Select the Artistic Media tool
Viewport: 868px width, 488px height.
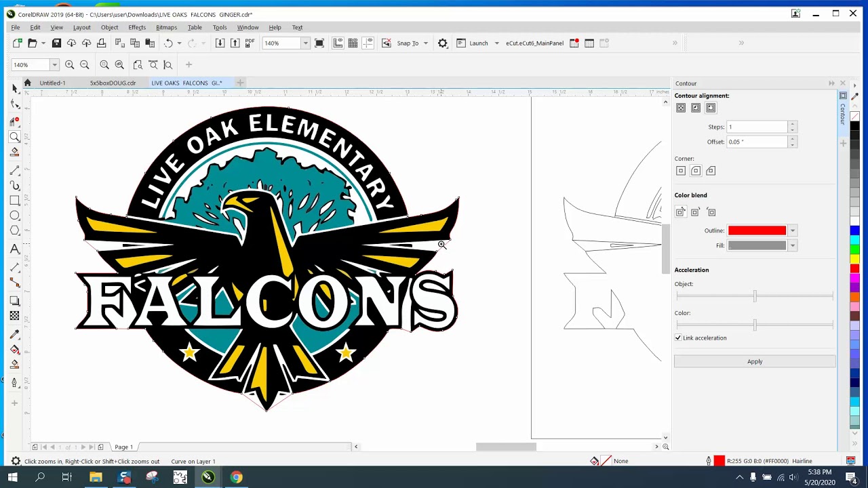[15, 185]
